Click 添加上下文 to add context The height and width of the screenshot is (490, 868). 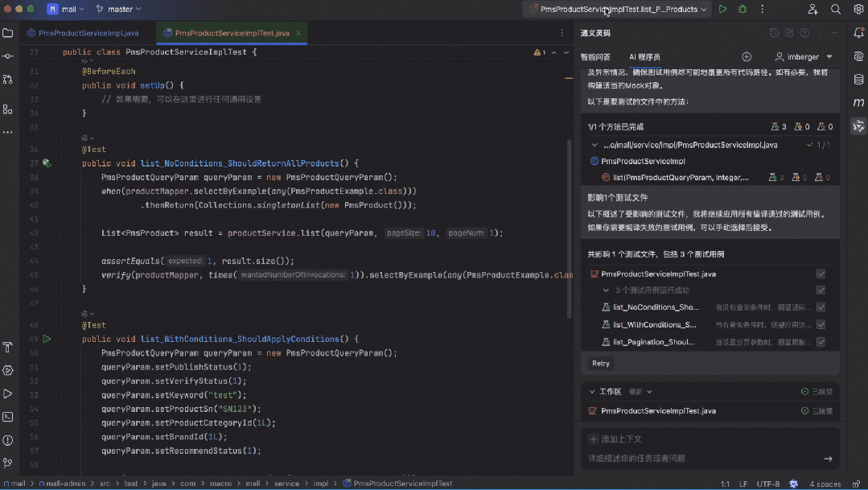(615, 439)
